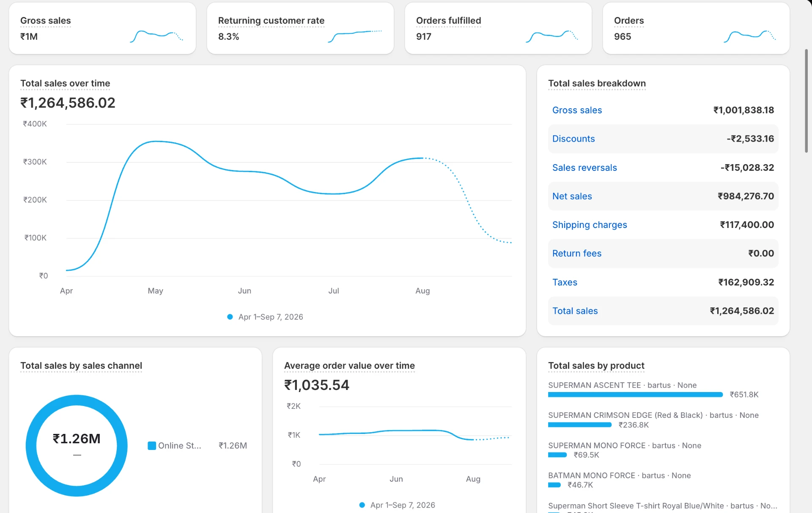Image resolution: width=812 pixels, height=513 pixels.
Task: Click the ₹1,035.54 average order value
Action: pyautogui.click(x=317, y=385)
